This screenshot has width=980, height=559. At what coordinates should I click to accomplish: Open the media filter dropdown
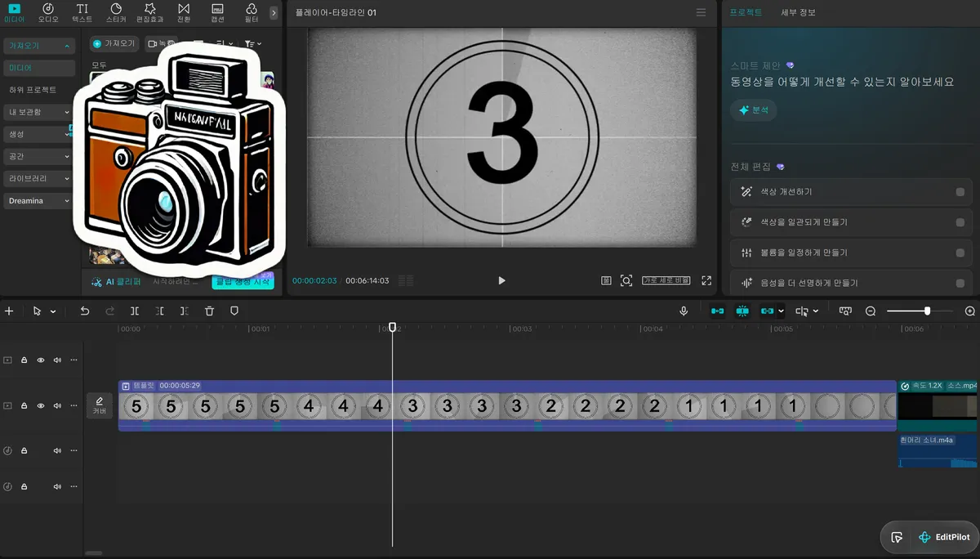click(x=252, y=43)
